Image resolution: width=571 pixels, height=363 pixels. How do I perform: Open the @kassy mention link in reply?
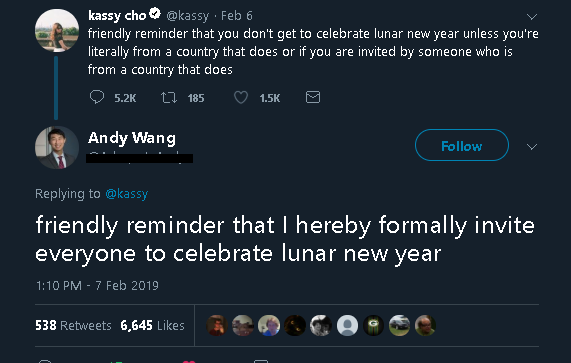pyautogui.click(x=127, y=194)
